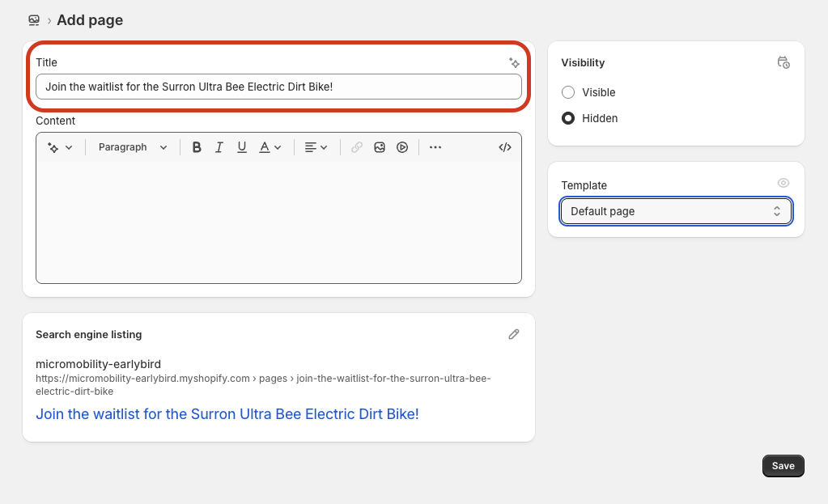Toggle underline formatting
The height and width of the screenshot is (504, 828).
click(242, 147)
